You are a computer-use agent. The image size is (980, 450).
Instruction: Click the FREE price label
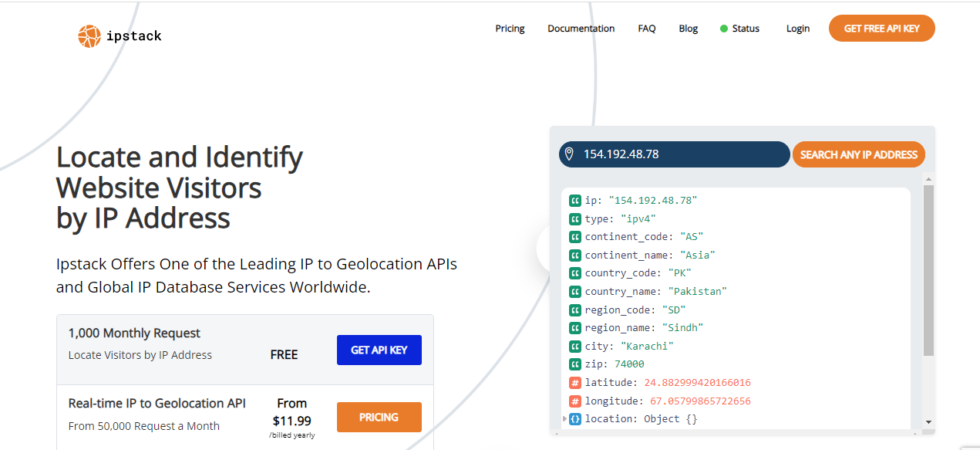point(284,355)
